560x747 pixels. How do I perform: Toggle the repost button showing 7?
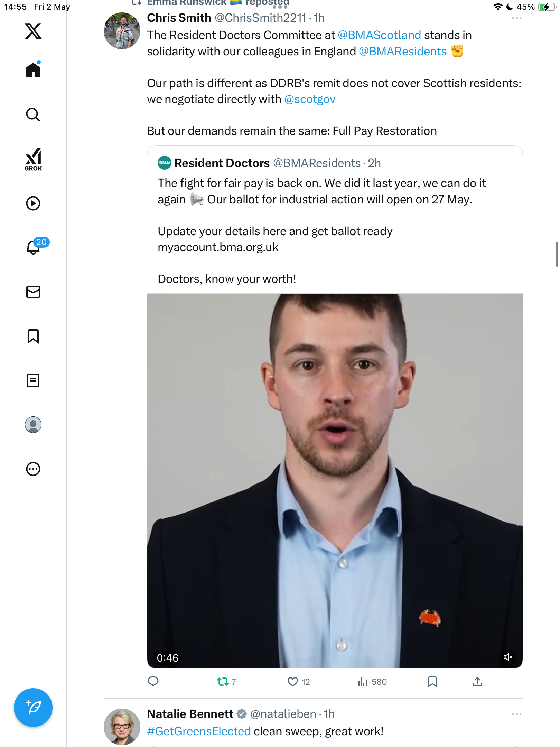point(226,682)
